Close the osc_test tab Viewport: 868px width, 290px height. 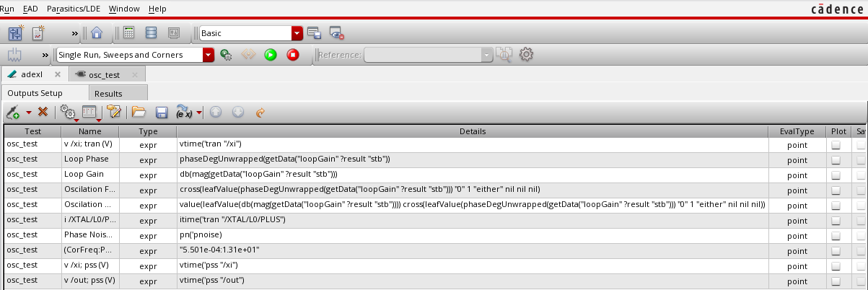(x=135, y=74)
